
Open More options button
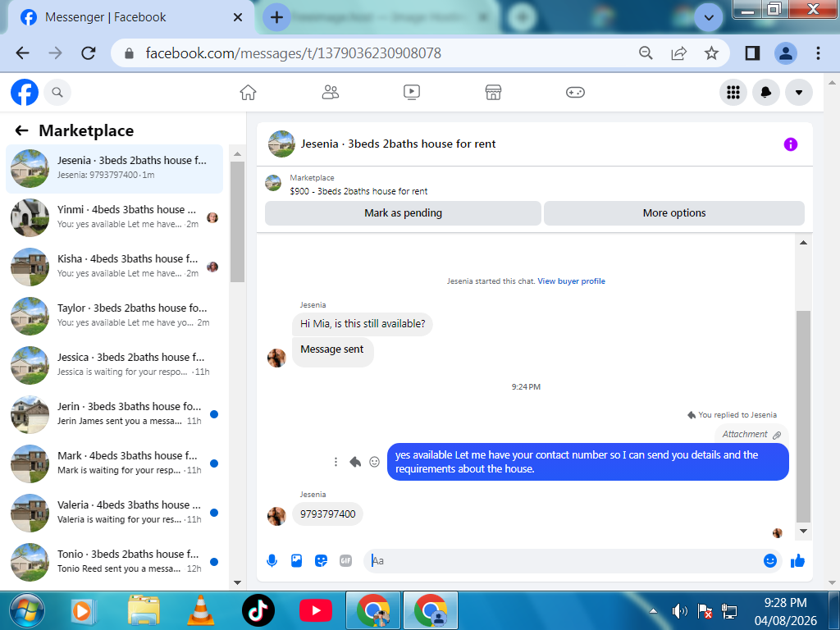pos(674,213)
